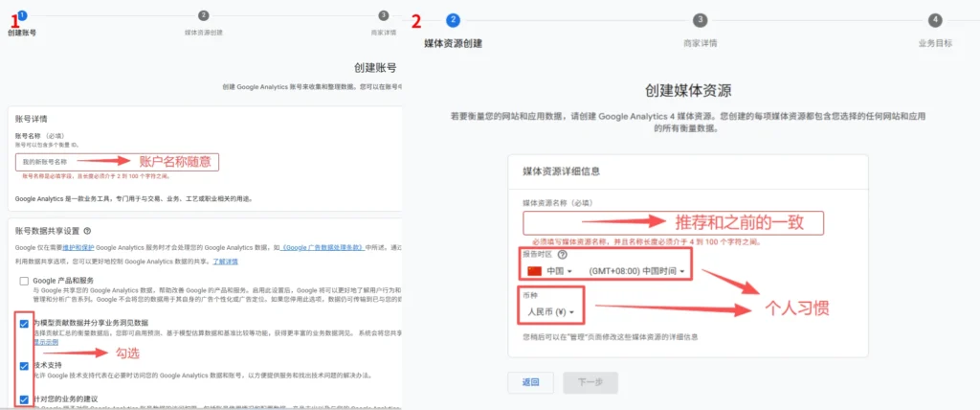This screenshot has width=980, height=410.
Task: Click the 创建账号 page heading
Action: tap(375, 68)
